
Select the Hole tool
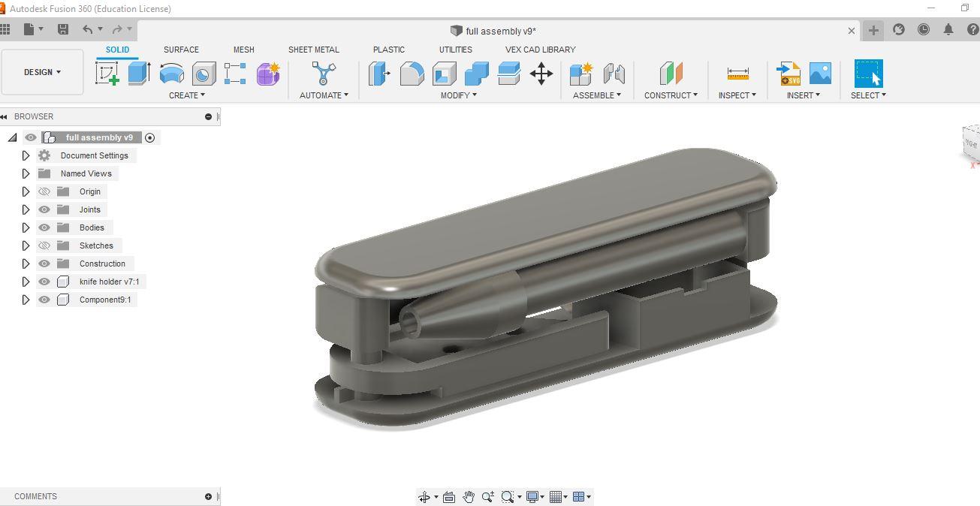coord(204,74)
